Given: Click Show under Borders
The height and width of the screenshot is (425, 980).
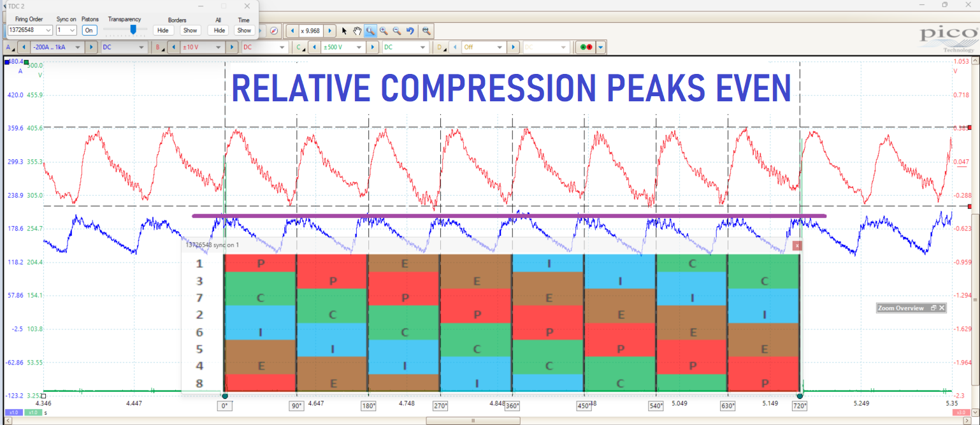Looking at the screenshot, I should click(x=190, y=30).
